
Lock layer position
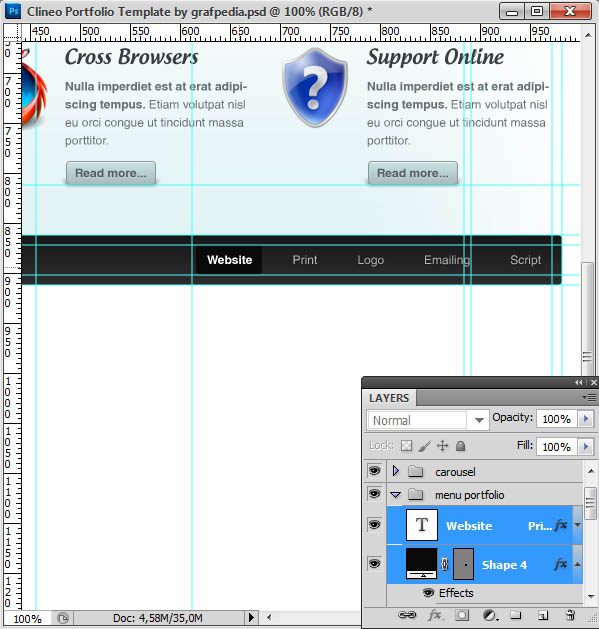(x=442, y=446)
